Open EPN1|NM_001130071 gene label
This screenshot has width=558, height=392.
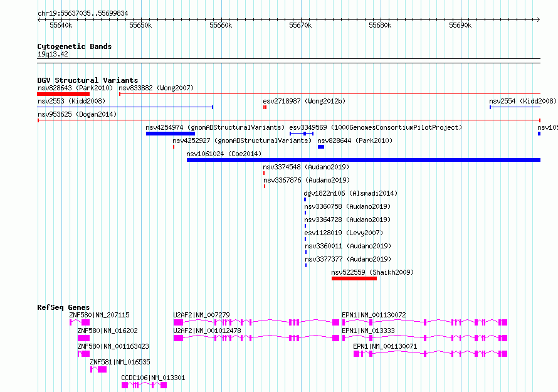(x=385, y=346)
